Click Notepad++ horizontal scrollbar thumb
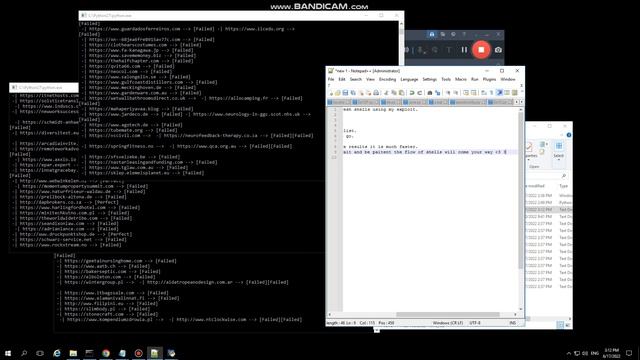Image resolution: width=640 pixels, height=360 pixels. click(x=448, y=315)
